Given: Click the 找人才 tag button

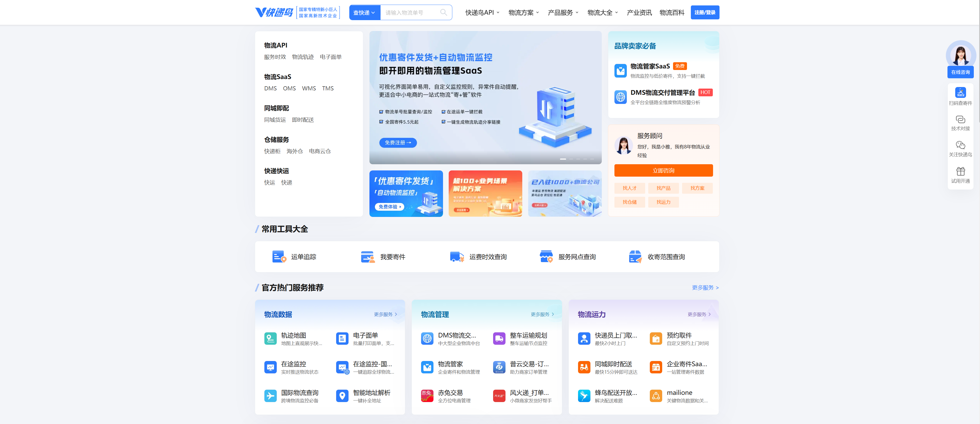Looking at the screenshot, I should coord(630,188).
